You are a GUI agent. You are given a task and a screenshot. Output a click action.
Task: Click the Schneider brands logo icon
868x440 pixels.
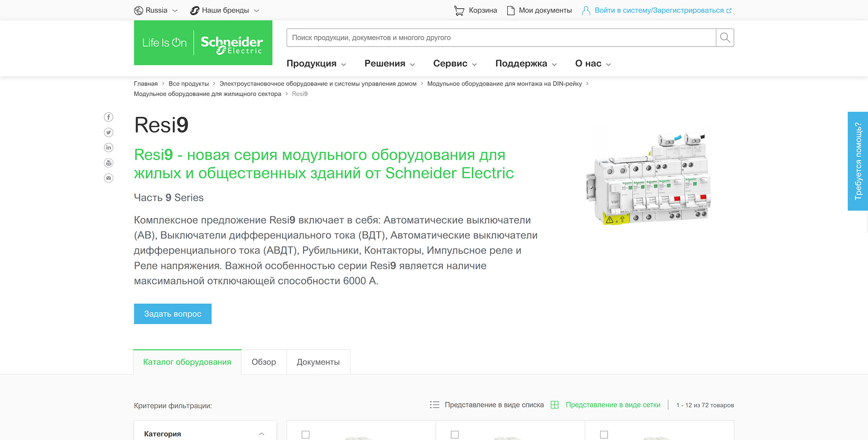(195, 11)
